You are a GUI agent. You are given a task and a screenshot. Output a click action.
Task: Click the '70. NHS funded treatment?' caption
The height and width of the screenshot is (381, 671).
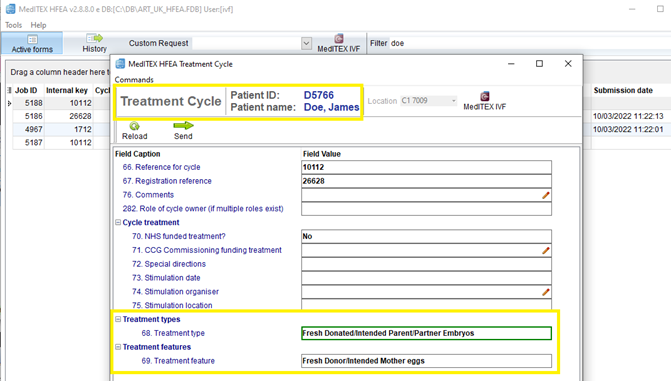[x=178, y=236]
